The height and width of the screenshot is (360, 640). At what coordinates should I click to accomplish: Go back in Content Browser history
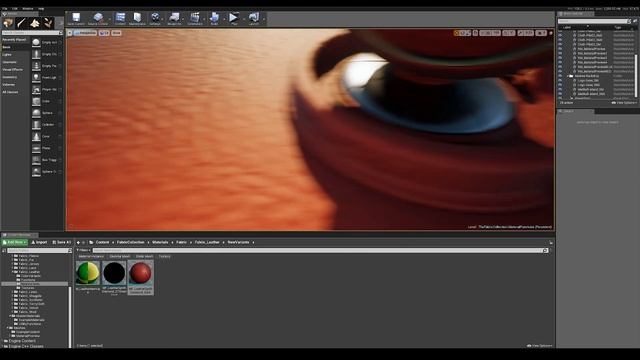tap(78, 242)
